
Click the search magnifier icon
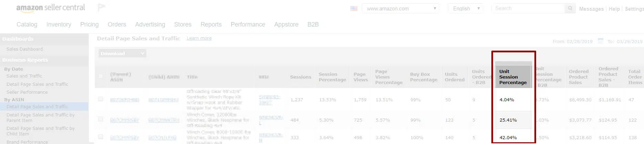pos(570,8)
